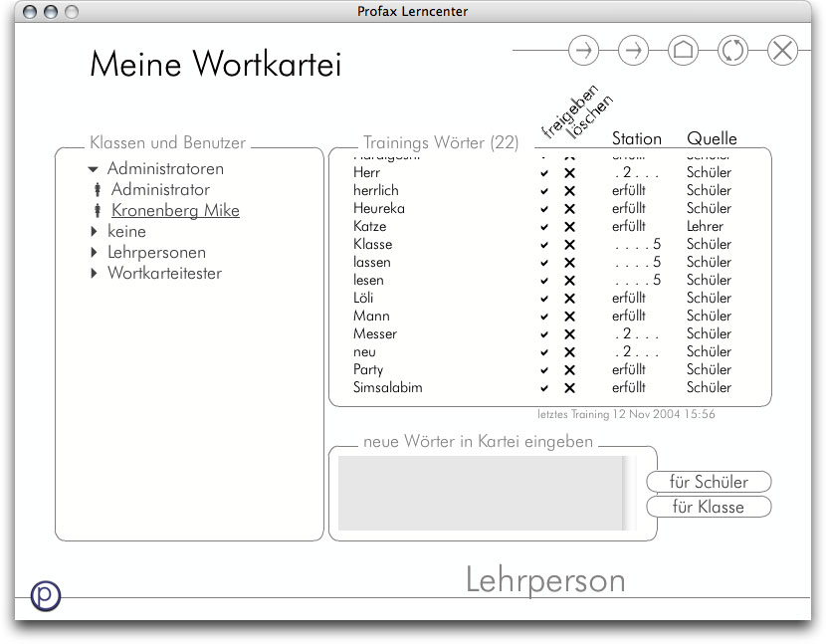Click the Schüler source value for Mann
This screenshot has width=826, height=644.
[x=709, y=317]
